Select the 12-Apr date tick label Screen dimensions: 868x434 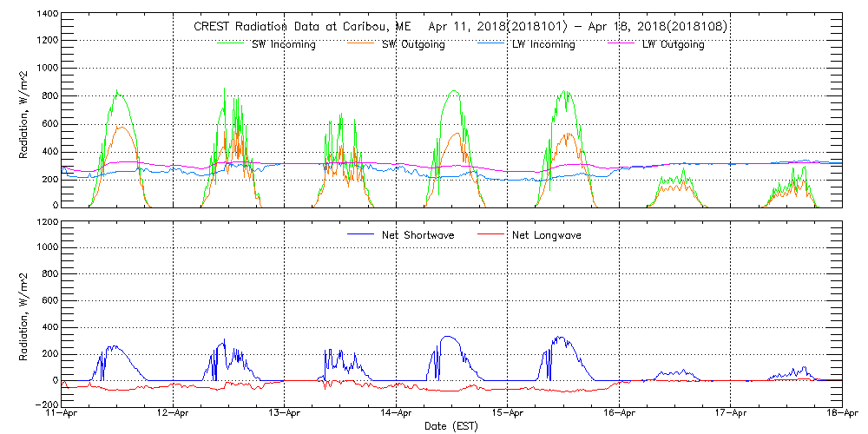click(x=174, y=414)
